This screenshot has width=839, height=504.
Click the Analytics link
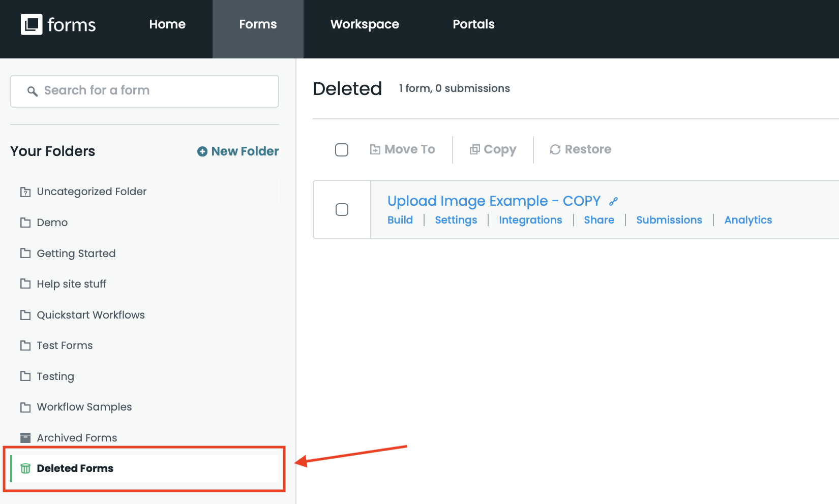(748, 220)
